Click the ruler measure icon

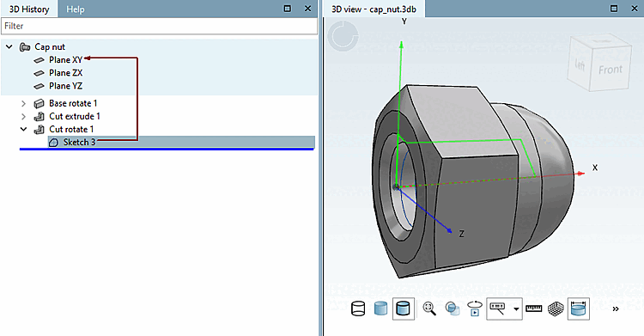[x=533, y=309]
